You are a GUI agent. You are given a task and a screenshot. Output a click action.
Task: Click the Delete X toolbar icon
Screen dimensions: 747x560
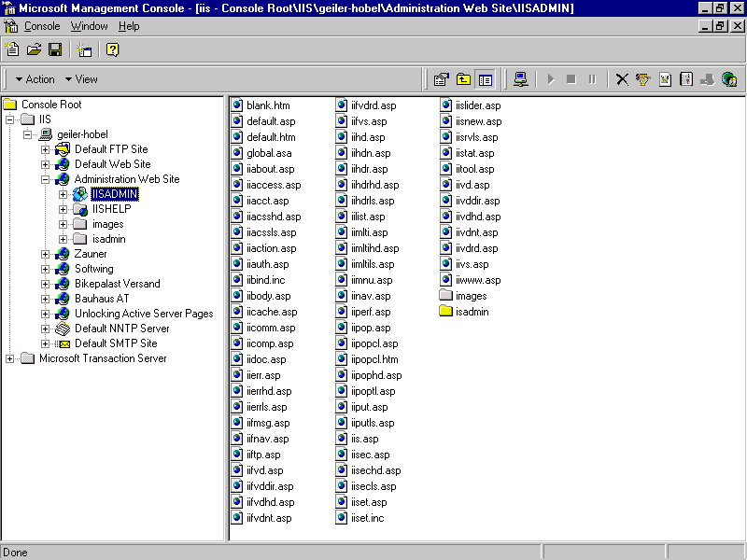point(622,79)
